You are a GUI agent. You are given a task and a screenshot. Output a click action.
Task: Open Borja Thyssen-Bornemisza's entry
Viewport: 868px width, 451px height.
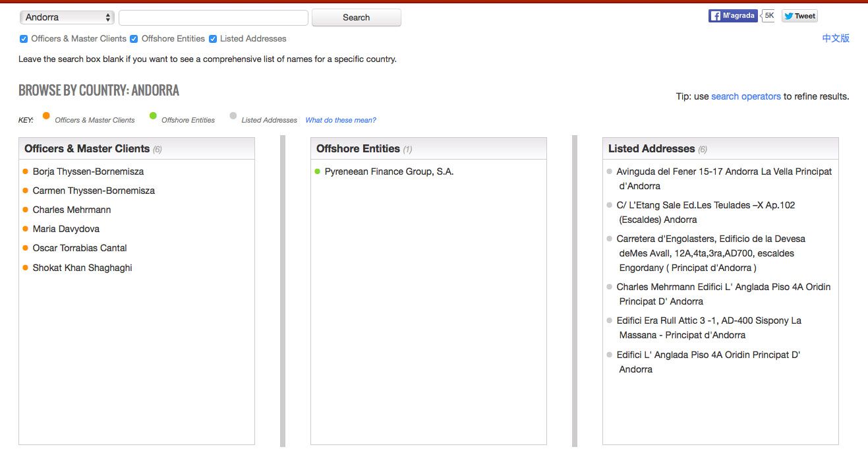tap(88, 171)
